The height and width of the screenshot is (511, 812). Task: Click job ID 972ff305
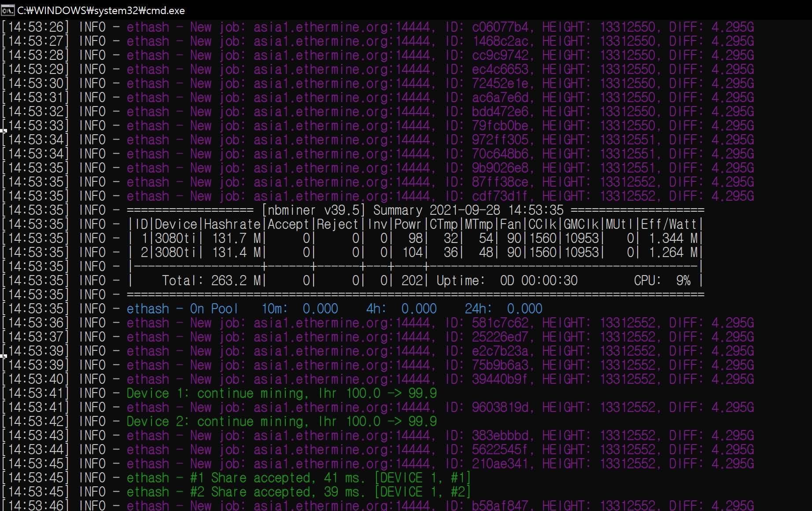pos(500,140)
